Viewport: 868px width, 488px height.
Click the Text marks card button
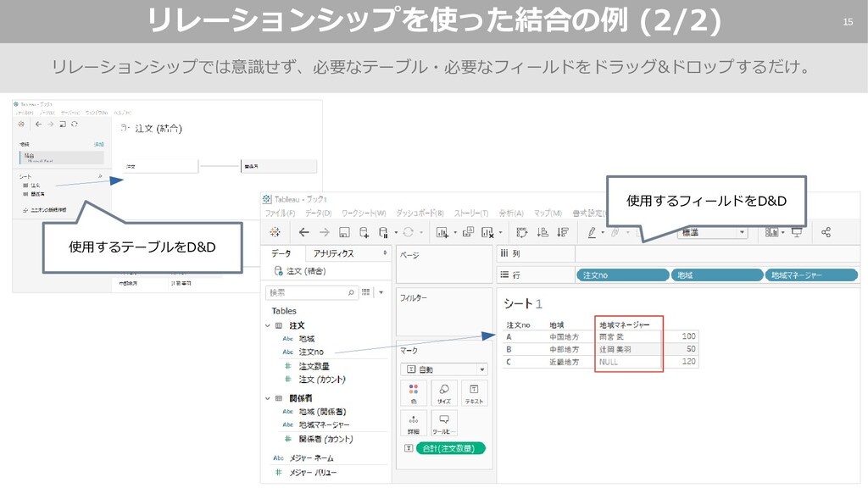coord(474,393)
